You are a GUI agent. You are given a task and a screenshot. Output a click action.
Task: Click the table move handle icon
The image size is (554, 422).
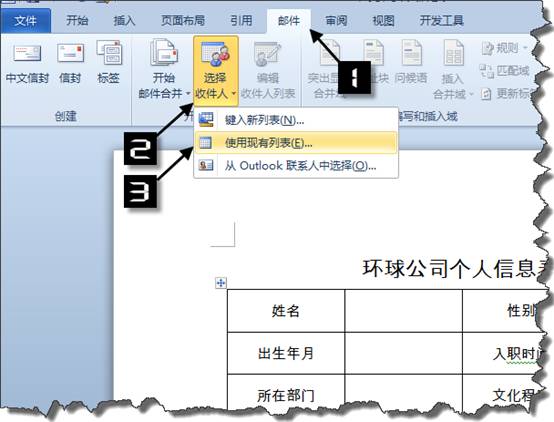click(x=221, y=283)
